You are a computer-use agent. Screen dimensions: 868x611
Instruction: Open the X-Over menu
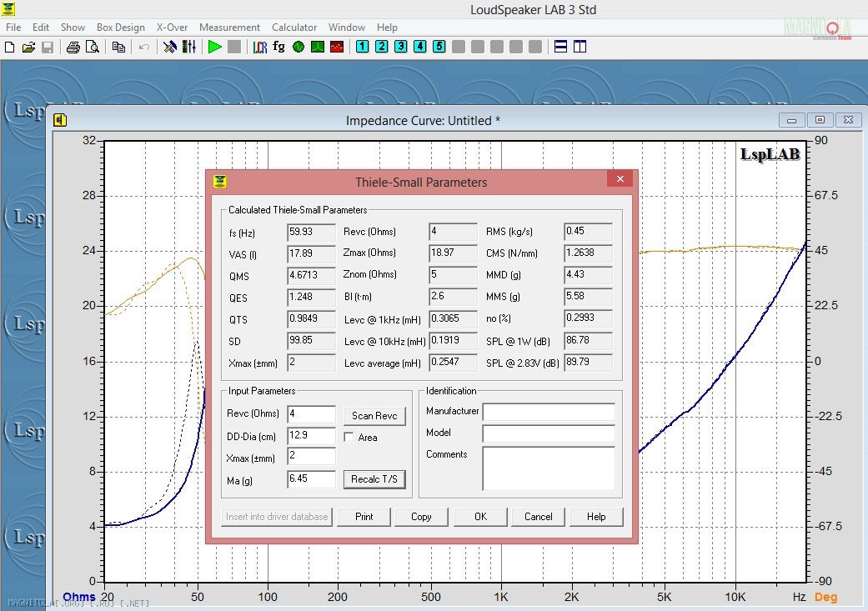[x=172, y=28]
